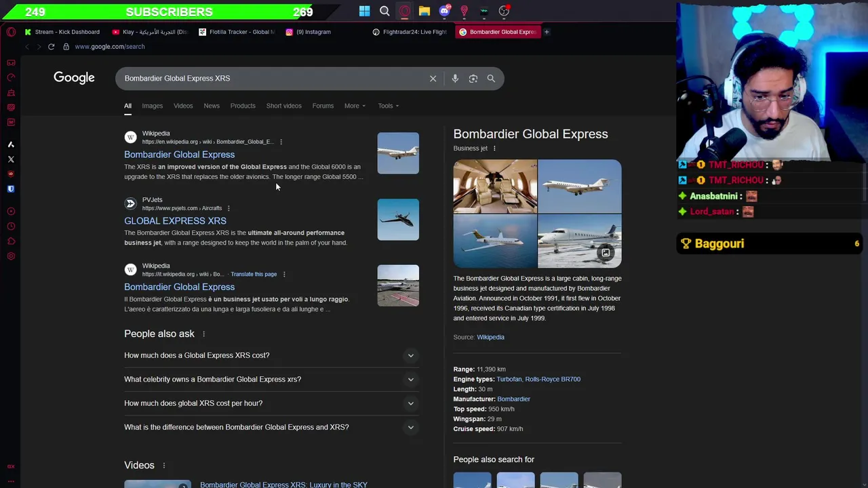Clear the Google search box
868x488 pixels.
pyautogui.click(x=433, y=79)
